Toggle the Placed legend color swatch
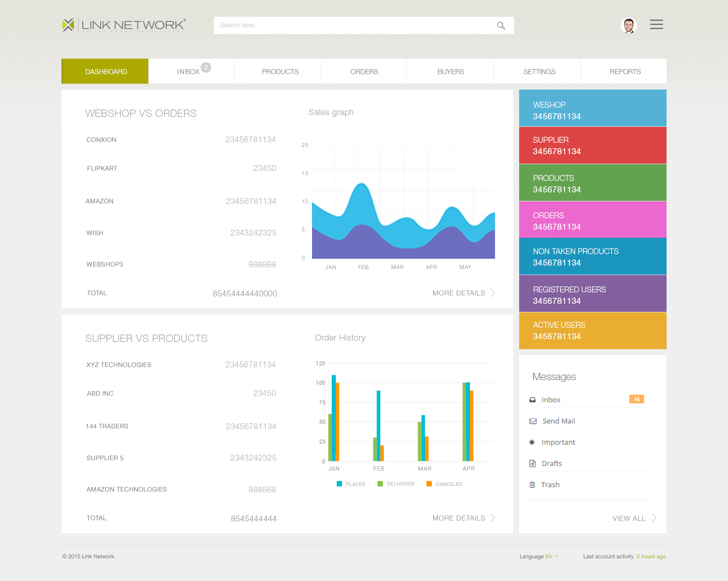Viewport: 728px width, 581px height. (x=339, y=484)
